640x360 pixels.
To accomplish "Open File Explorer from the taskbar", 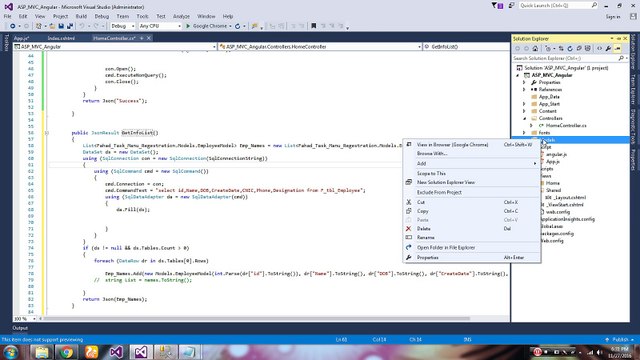I will point(42,352).
